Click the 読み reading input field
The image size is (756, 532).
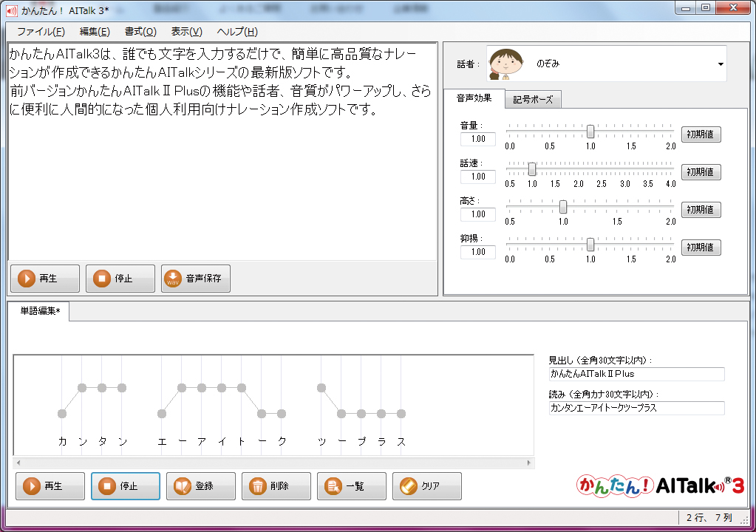pos(636,408)
